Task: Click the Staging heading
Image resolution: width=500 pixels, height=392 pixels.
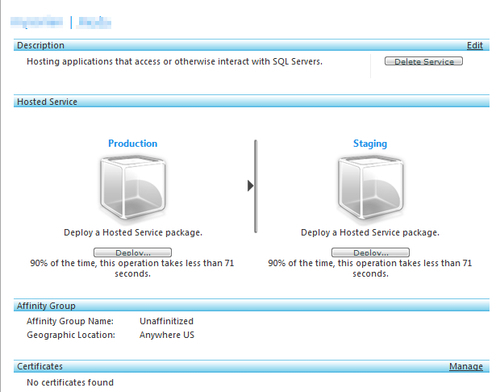Action: point(370,144)
